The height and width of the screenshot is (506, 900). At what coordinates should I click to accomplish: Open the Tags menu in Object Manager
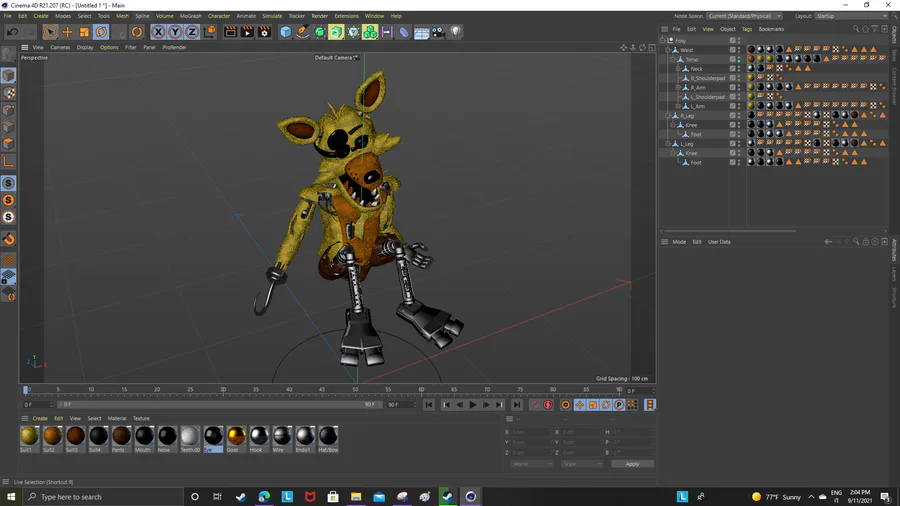[x=746, y=29]
